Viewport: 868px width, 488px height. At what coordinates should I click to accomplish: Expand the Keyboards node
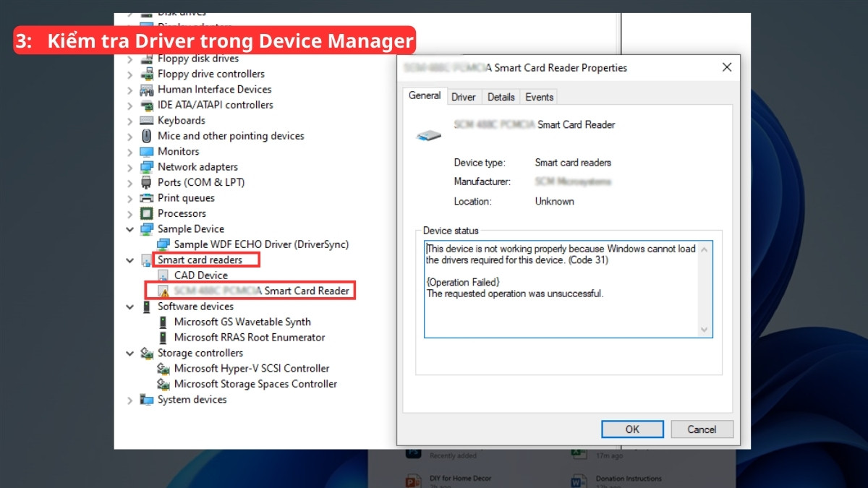(x=130, y=121)
